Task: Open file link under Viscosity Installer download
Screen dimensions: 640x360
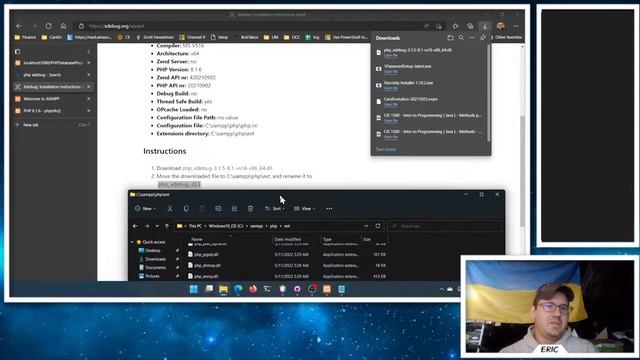Action: click(x=391, y=88)
